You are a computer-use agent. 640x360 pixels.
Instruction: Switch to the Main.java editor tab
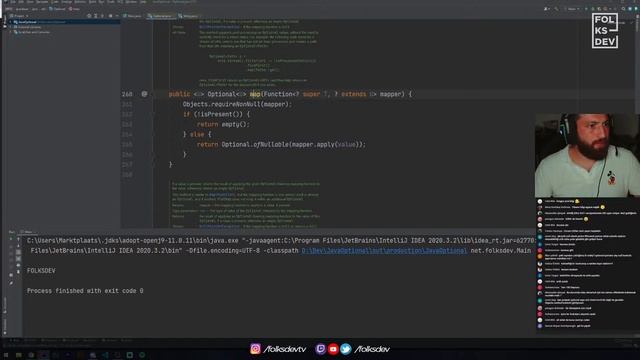133,16
